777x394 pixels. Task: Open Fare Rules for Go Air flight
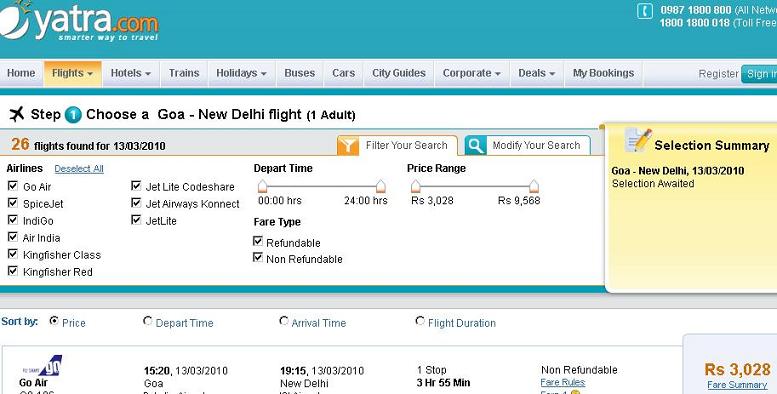[x=562, y=382]
